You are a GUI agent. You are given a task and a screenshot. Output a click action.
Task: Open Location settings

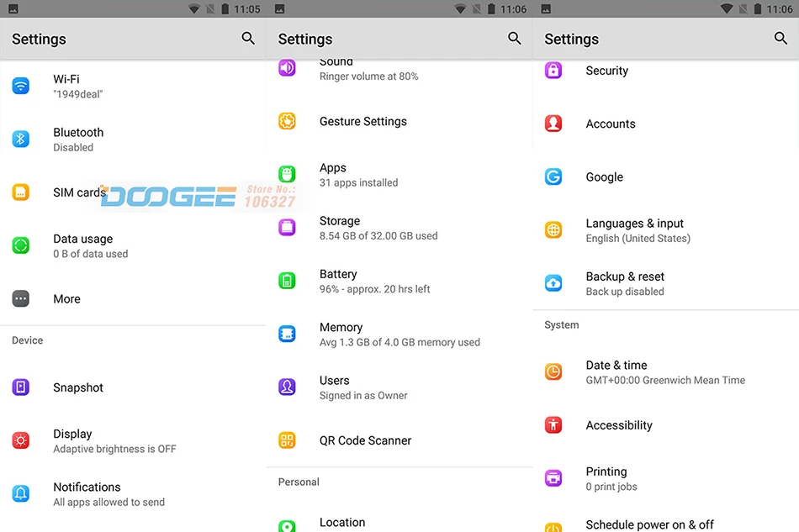pos(399,518)
